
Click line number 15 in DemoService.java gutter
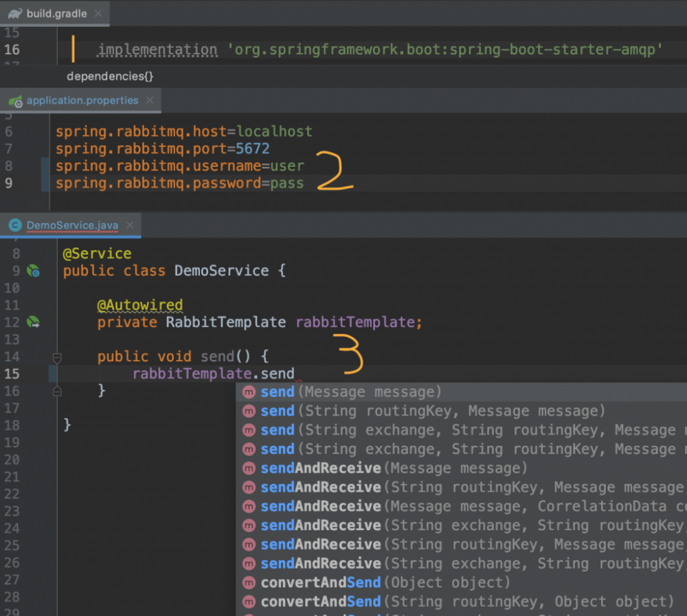point(12,374)
